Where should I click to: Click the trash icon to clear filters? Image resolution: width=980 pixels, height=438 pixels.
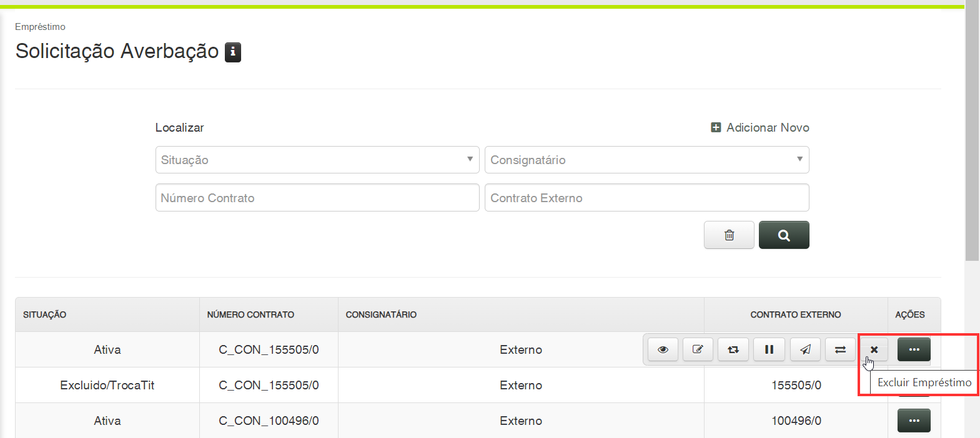729,235
